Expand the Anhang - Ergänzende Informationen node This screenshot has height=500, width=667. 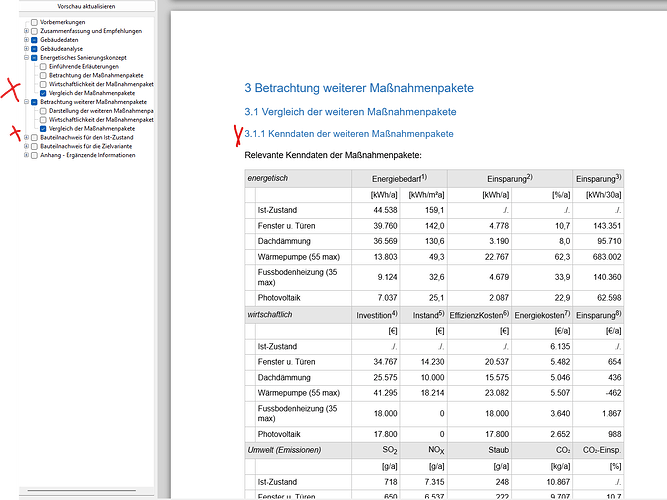coord(26,156)
